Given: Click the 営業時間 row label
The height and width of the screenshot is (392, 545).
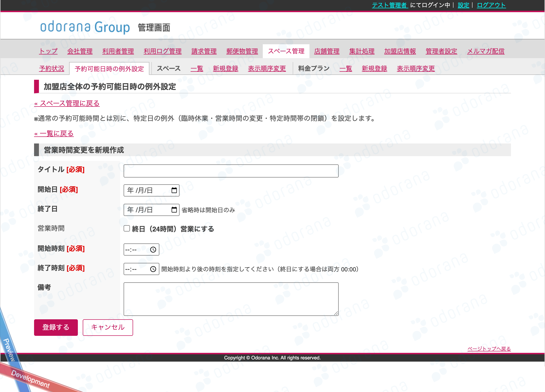Looking at the screenshot, I should tap(51, 228).
